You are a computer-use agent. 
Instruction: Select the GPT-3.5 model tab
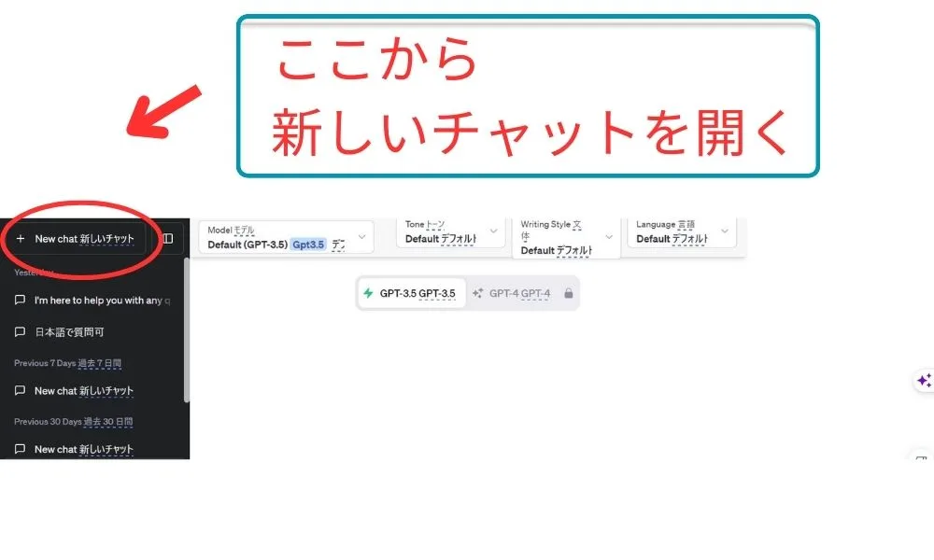(x=412, y=293)
